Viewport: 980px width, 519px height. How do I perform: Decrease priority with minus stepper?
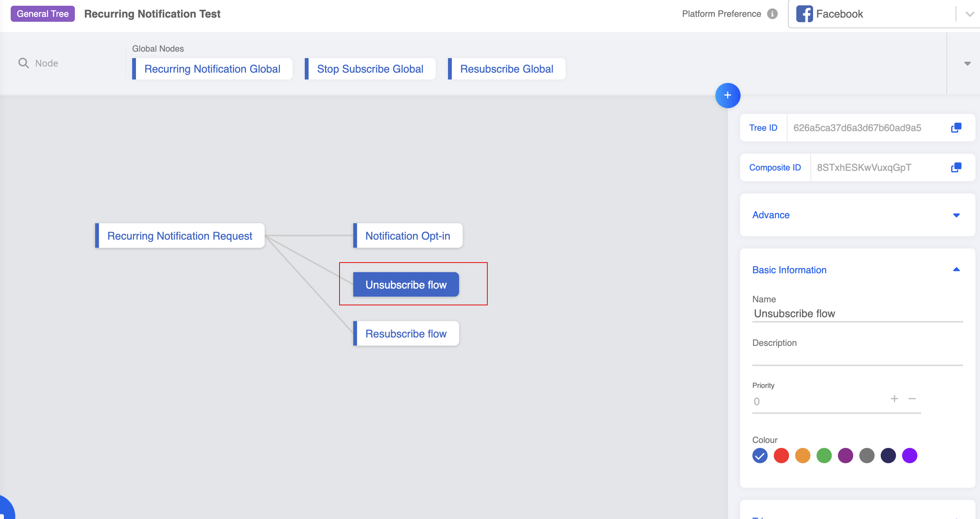[x=912, y=399]
